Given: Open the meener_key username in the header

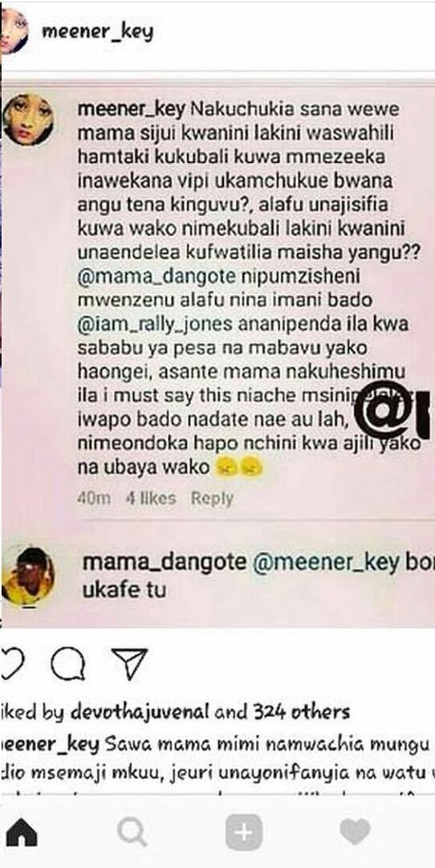Looking at the screenshot, I should point(97,32).
